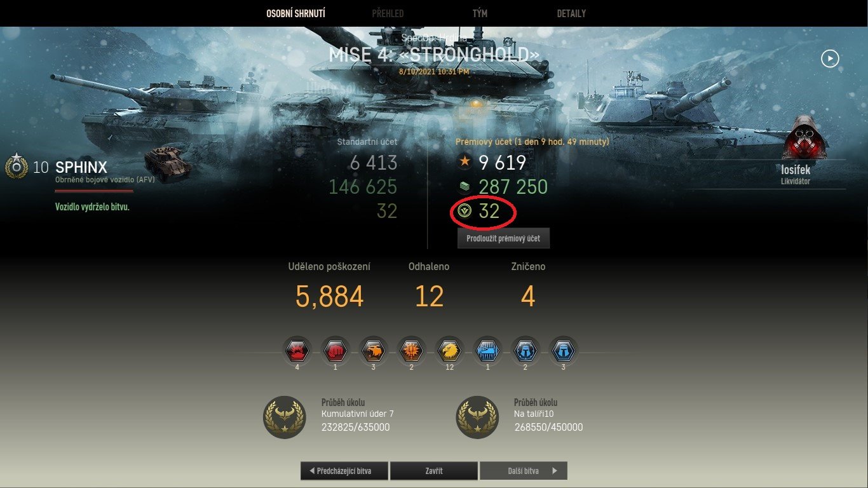Select the Osobní shrnutí tab

coord(295,13)
